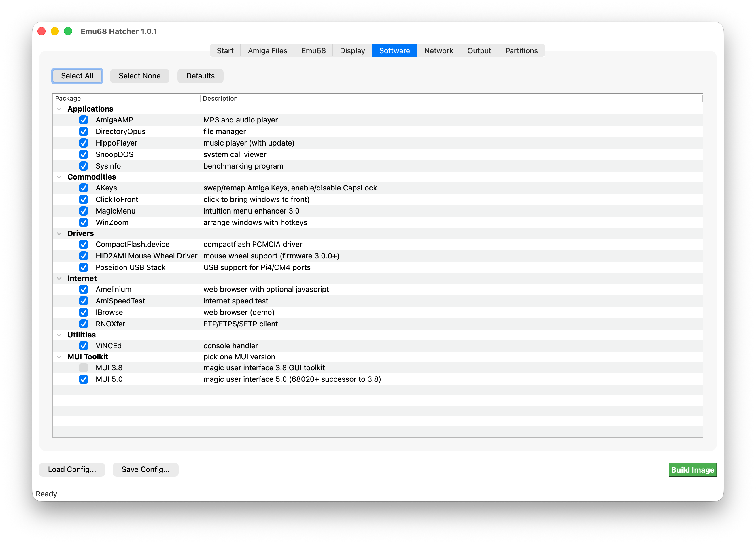The width and height of the screenshot is (756, 544).
Task: Start the Build Image process
Action: tap(693, 470)
